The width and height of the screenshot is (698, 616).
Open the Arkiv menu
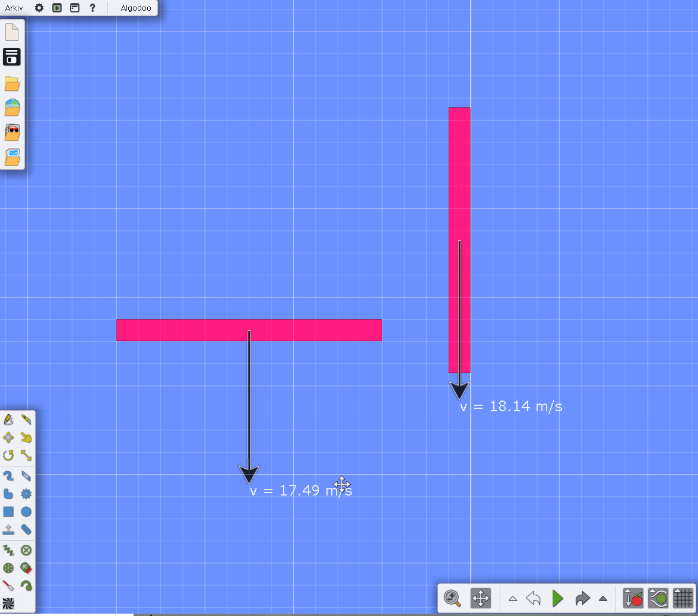[14, 8]
